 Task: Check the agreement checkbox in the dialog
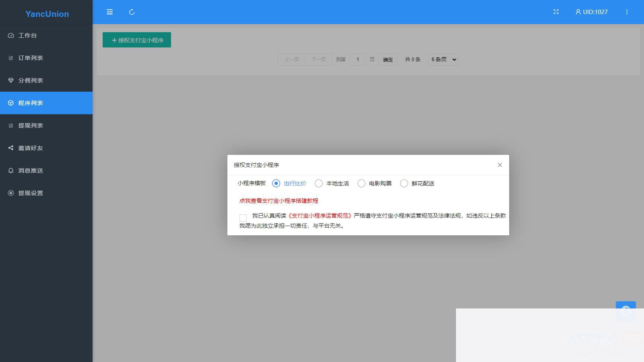click(x=243, y=217)
